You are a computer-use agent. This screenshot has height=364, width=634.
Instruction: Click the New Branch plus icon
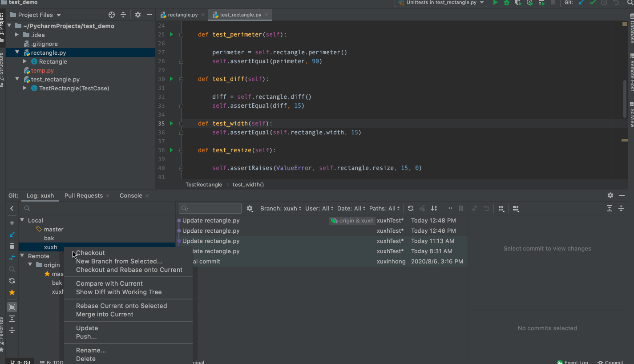point(12,223)
